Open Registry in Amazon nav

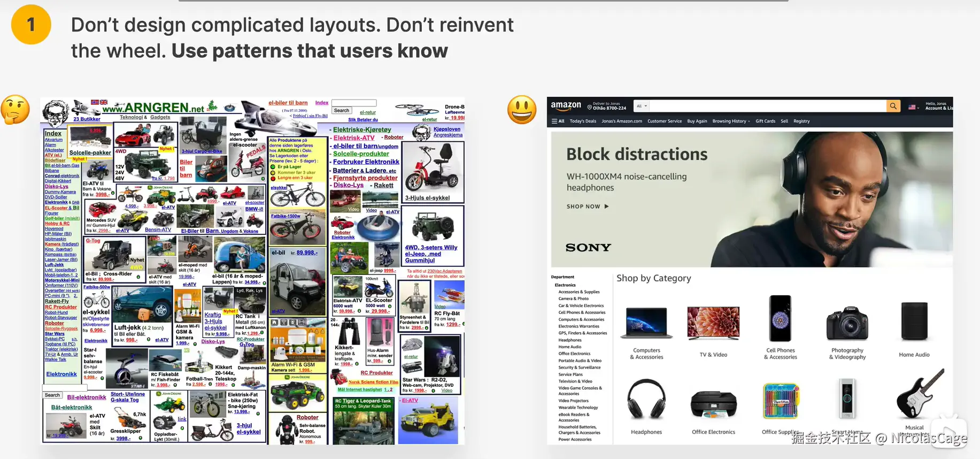801,121
